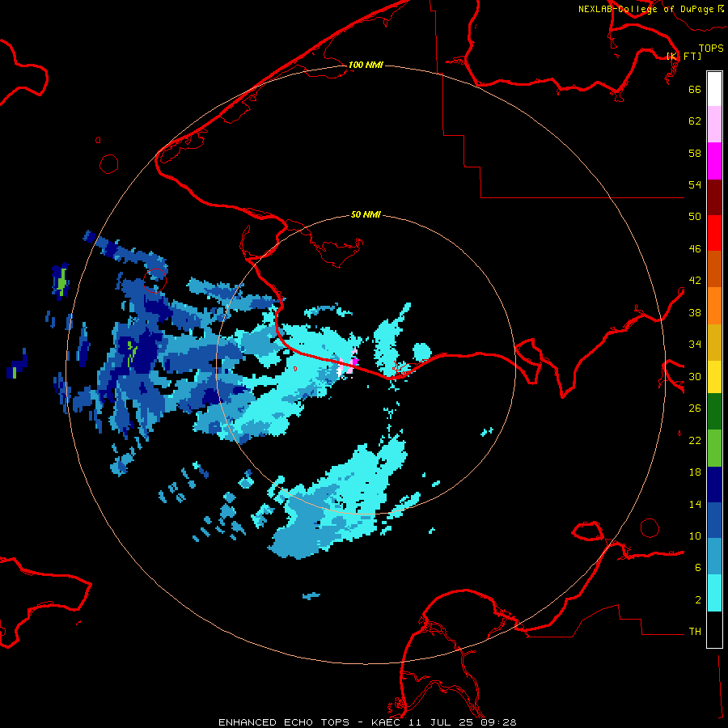728x728 pixels.
Task: Pick the dark orange legend swatch above 42
Action: pyautogui.click(x=714, y=269)
